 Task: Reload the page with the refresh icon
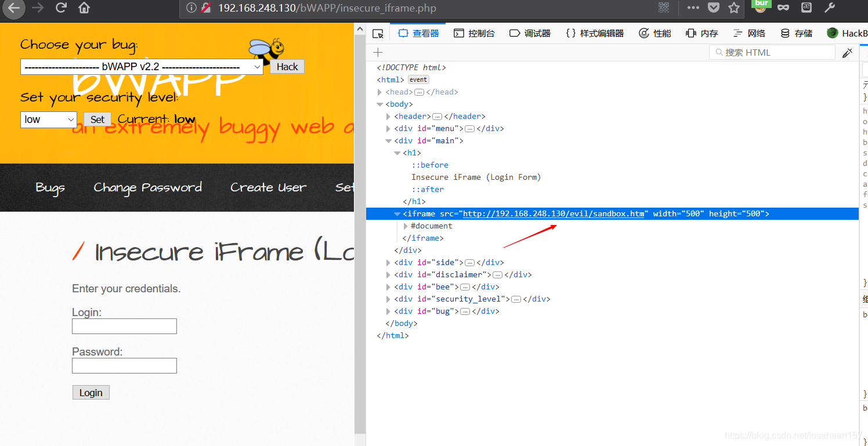(x=61, y=8)
